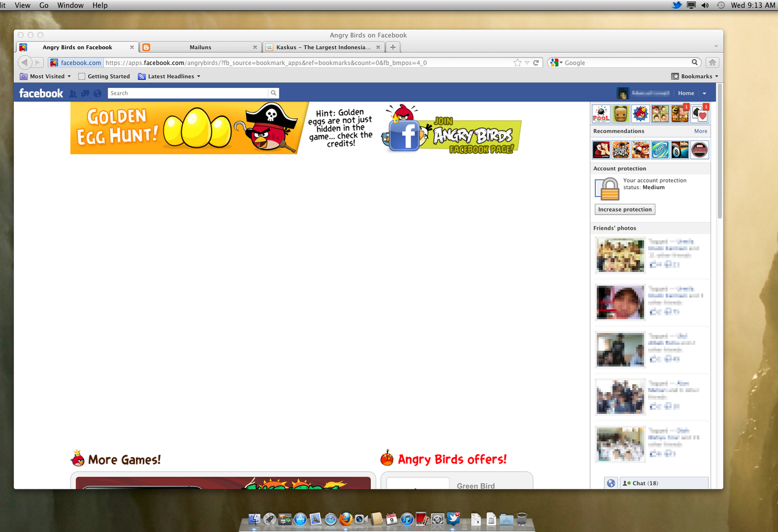
Task: Open the Window menu
Action: (x=71, y=5)
